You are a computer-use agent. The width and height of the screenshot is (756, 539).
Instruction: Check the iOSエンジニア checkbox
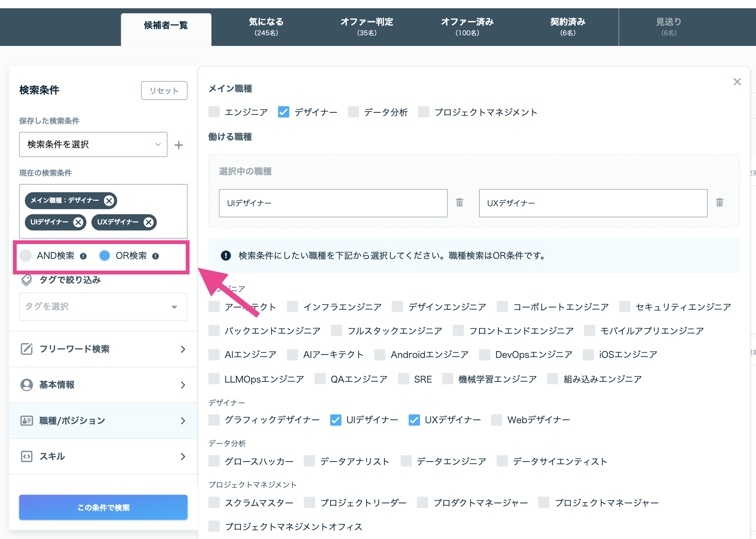588,355
